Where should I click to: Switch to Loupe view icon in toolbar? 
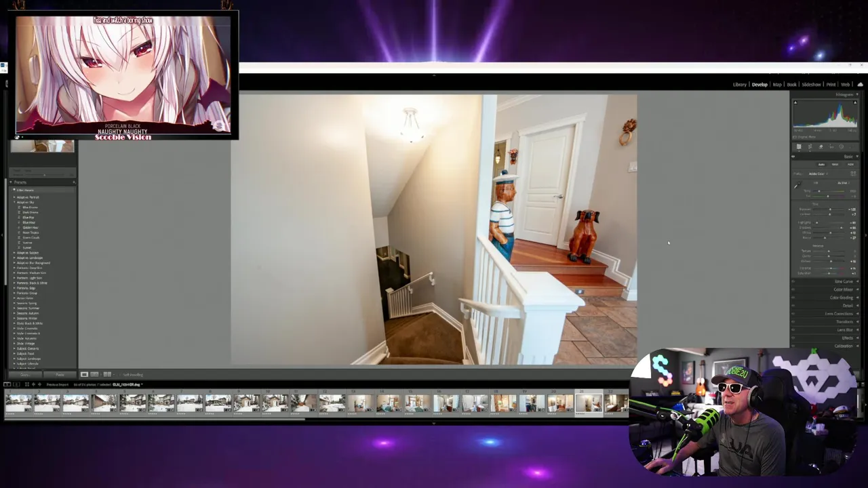click(84, 374)
